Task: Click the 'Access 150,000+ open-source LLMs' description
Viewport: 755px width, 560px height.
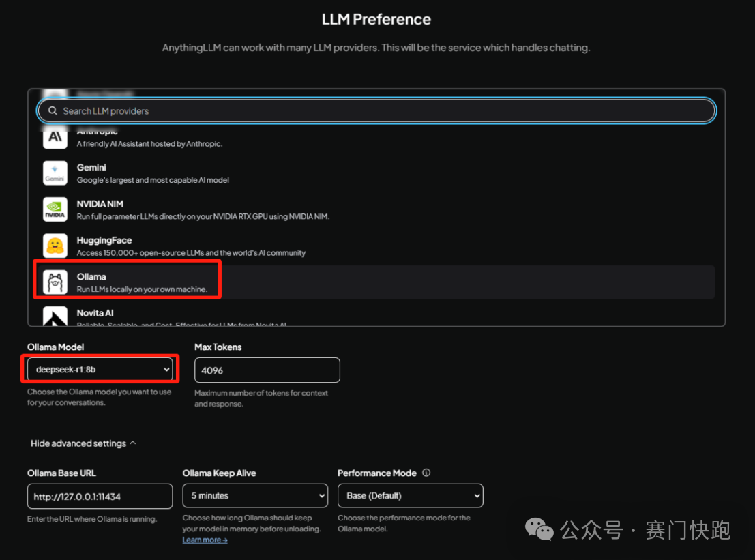Action: (x=191, y=253)
